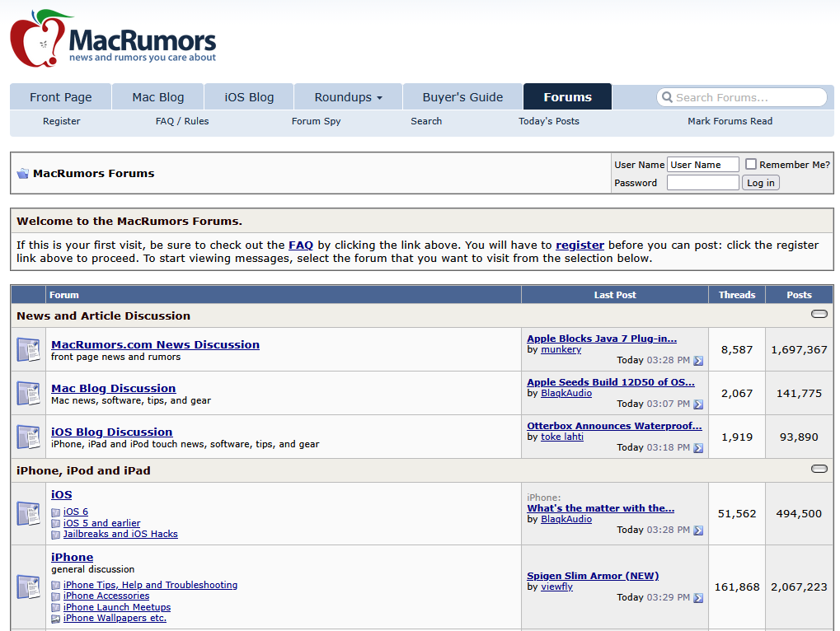Click the iOS 6 subforum icon
840x631 pixels.
point(56,512)
